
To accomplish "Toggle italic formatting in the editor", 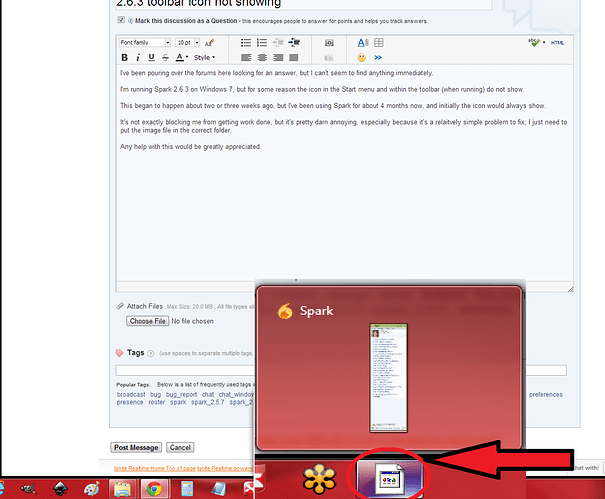I will 138,58.
